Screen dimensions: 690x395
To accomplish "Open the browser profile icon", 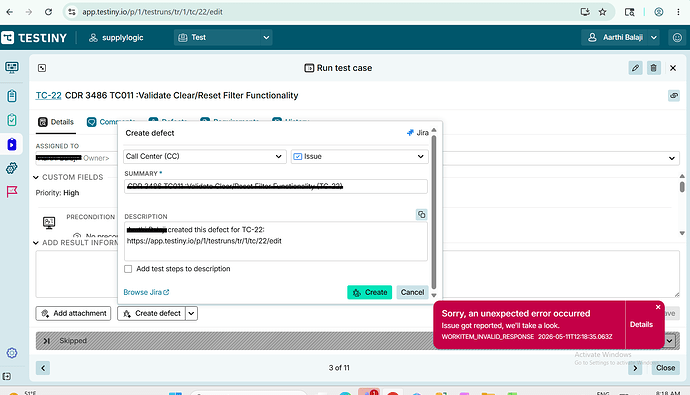I will [659, 12].
